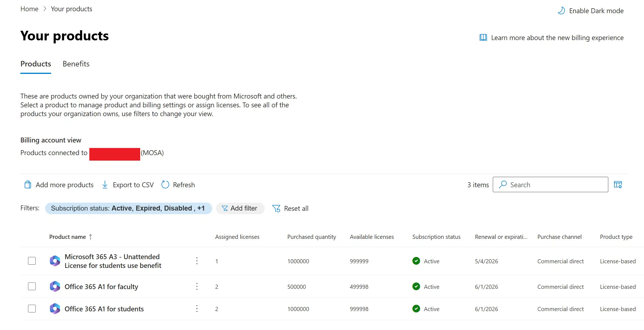This screenshot has height=330, width=644.
Task: Click Assigned licenses column header
Action: (237, 237)
